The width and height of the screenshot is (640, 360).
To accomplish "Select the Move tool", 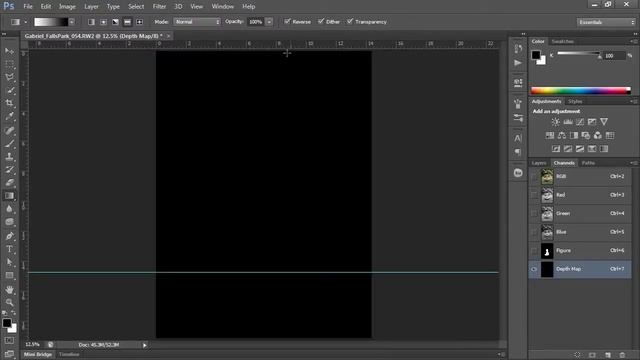I will pos(9,51).
